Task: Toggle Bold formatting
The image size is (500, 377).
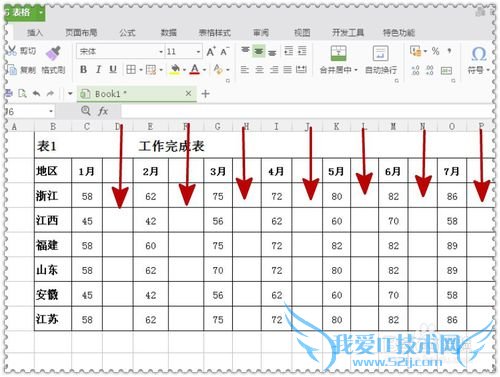Action: [84, 70]
